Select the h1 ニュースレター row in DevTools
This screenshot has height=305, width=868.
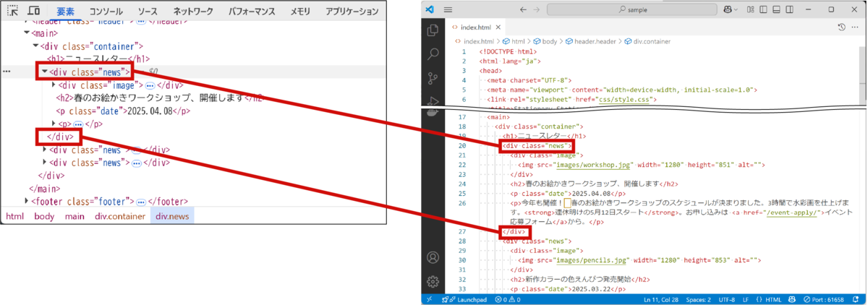[x=98, y=59]
